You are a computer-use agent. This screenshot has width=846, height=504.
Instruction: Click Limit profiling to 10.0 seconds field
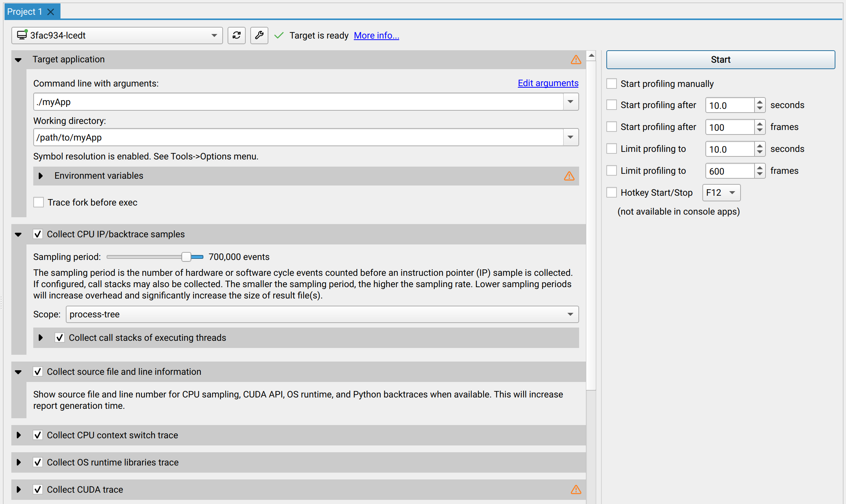click(x=730, y=149)
